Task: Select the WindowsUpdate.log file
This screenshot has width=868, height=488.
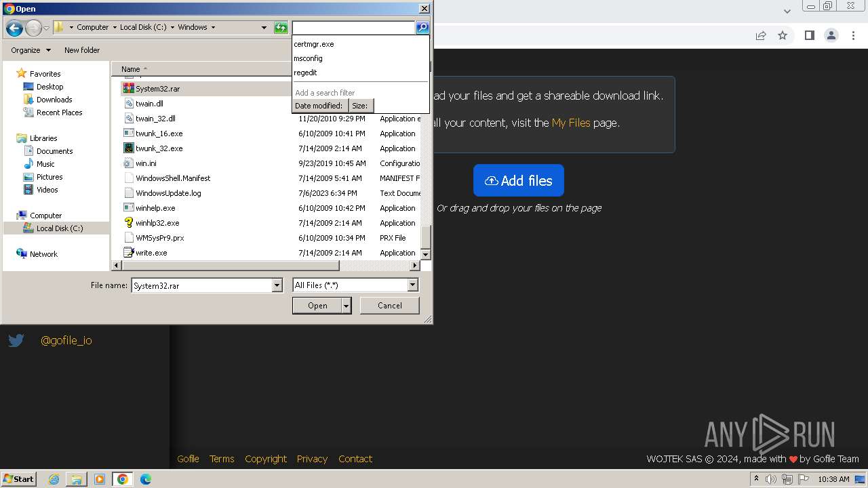Action: pos(163,193)
